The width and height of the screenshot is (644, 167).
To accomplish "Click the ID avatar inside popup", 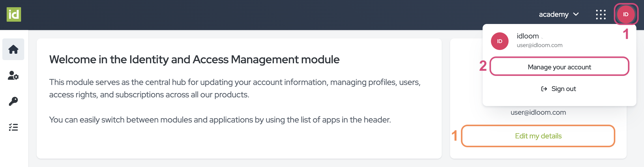I will pyautogui.click(x=500, y=41).
